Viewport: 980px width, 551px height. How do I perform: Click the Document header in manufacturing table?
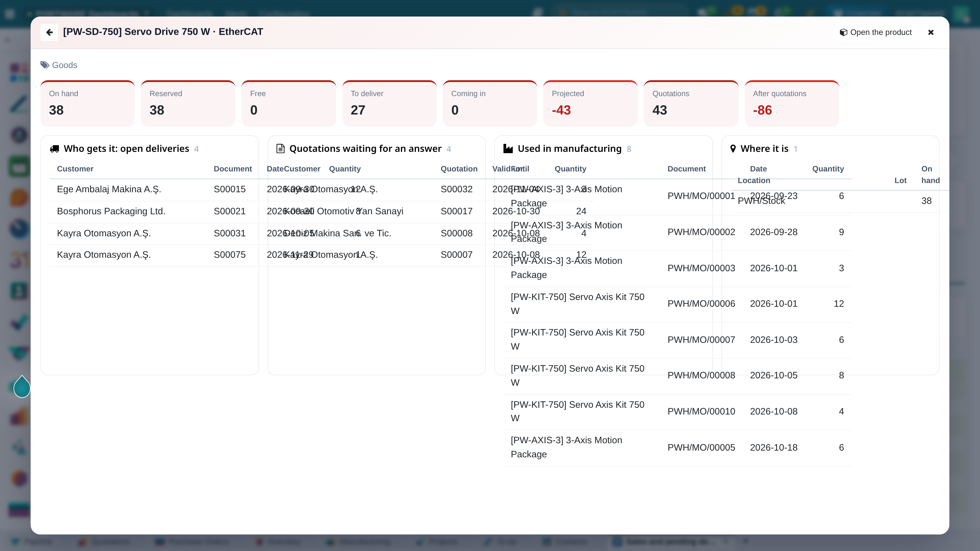pyautogui.click(x=686, y=169)
